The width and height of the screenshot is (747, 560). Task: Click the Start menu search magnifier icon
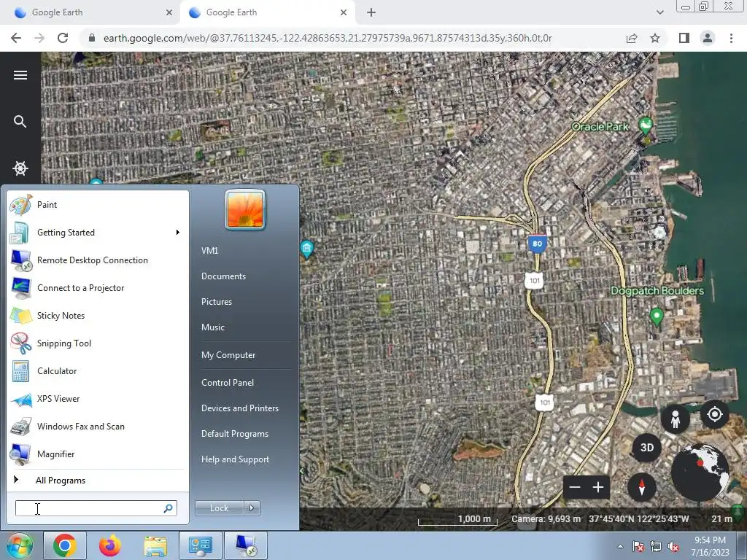169,508
